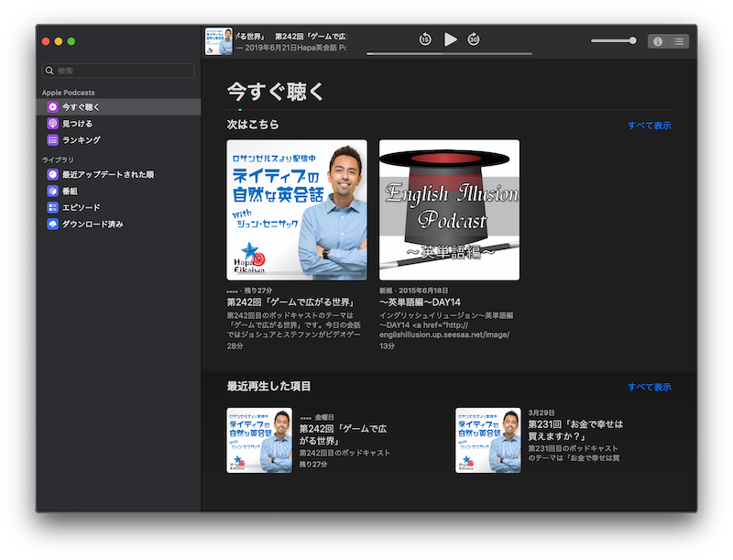Image resolution: width=733 pixels, height=560 pixels.
Task: Click すべて表示 next to 次はこちら
Action: pos(650,126)
